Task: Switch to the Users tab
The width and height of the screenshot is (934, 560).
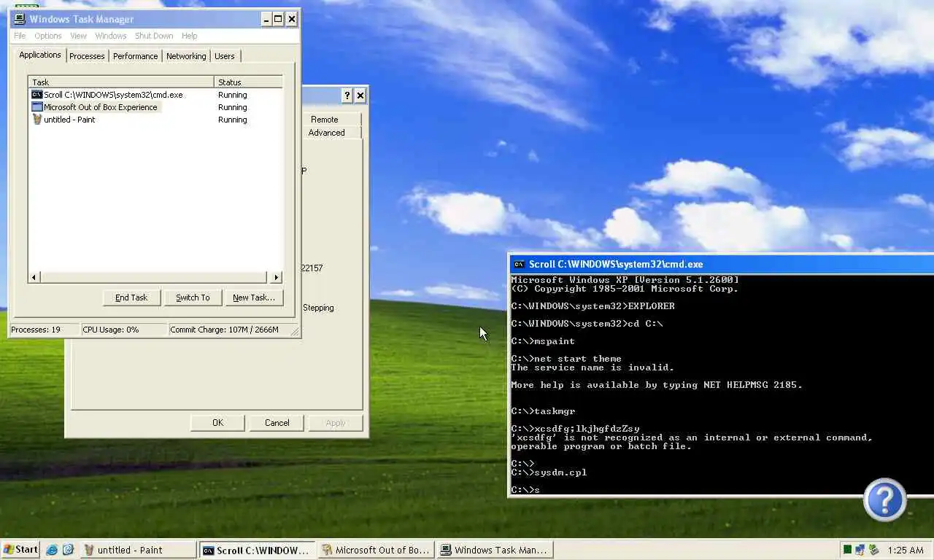Action: [225, 56]
